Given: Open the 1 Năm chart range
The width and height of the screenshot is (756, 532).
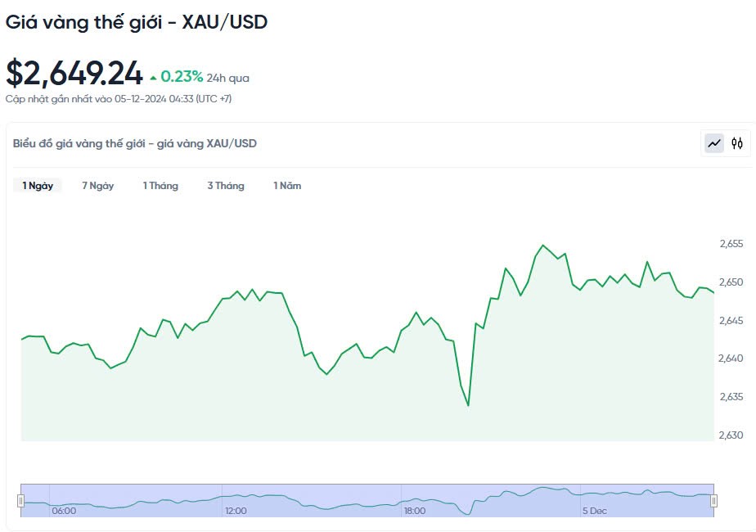Looking at the screenshot, I should [x=287, y=186].
